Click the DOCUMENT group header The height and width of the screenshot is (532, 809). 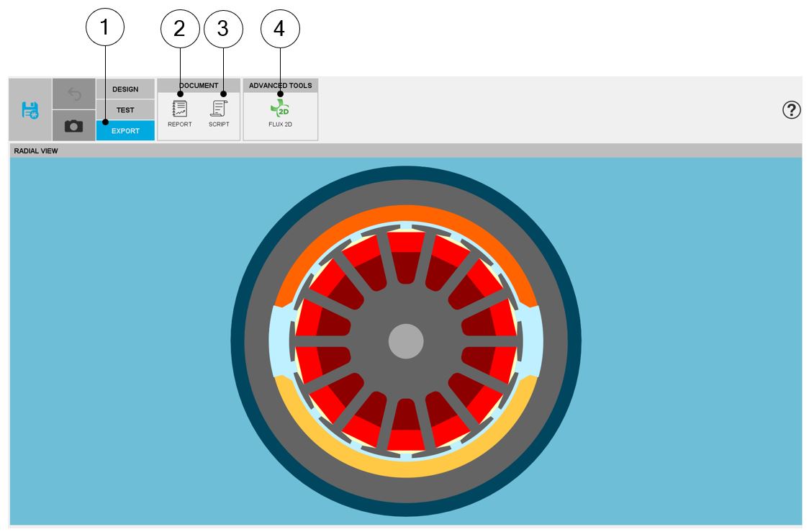tap(199, 86)
